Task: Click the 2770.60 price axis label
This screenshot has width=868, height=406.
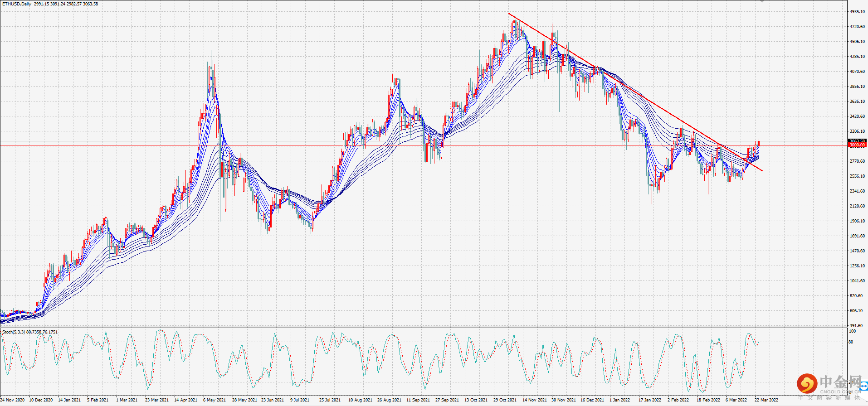Action: point(857,161)
